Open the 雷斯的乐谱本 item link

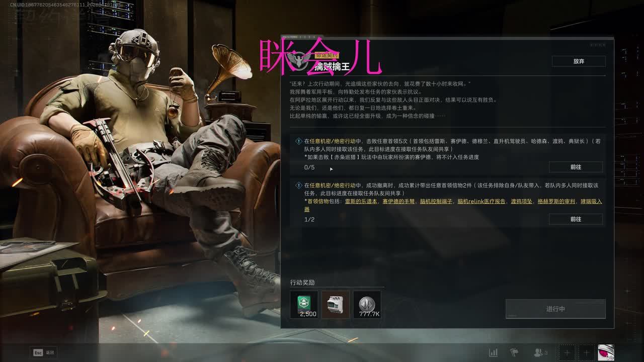pyautogui.click(x=361, y=202)
